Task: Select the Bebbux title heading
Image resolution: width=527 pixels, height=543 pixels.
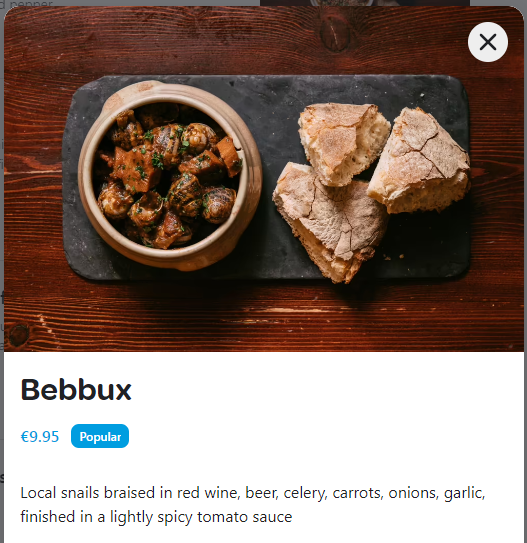Action: [76, 390]
